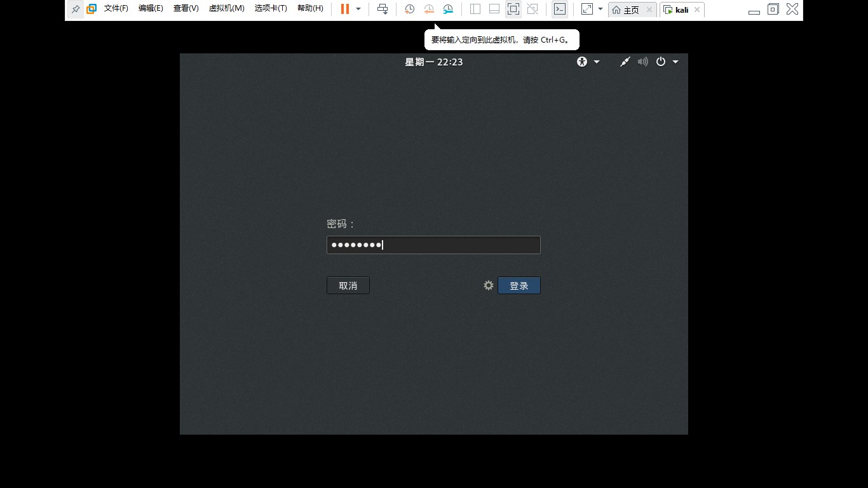Click the volume speaker icon
Viewport: 868px width, 488px height.
(643, 62)
